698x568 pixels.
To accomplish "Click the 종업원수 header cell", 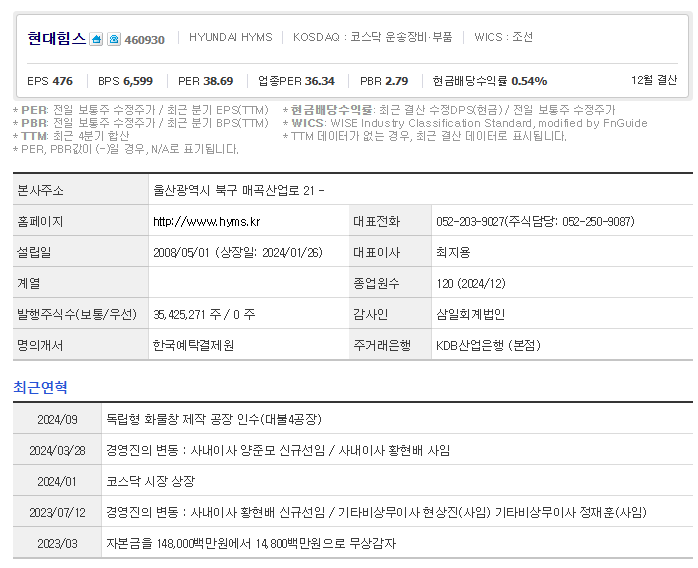I will (x=390, y=283).
